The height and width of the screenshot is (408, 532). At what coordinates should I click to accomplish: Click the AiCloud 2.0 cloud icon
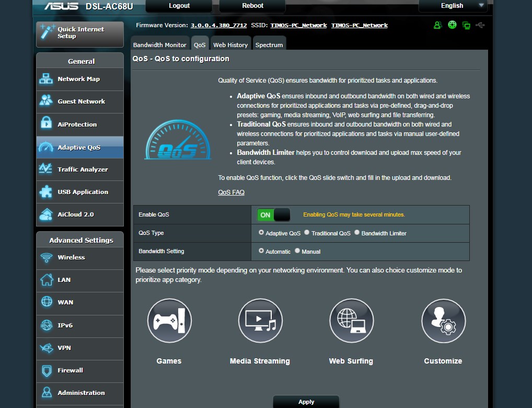click(x=46, y=214)
